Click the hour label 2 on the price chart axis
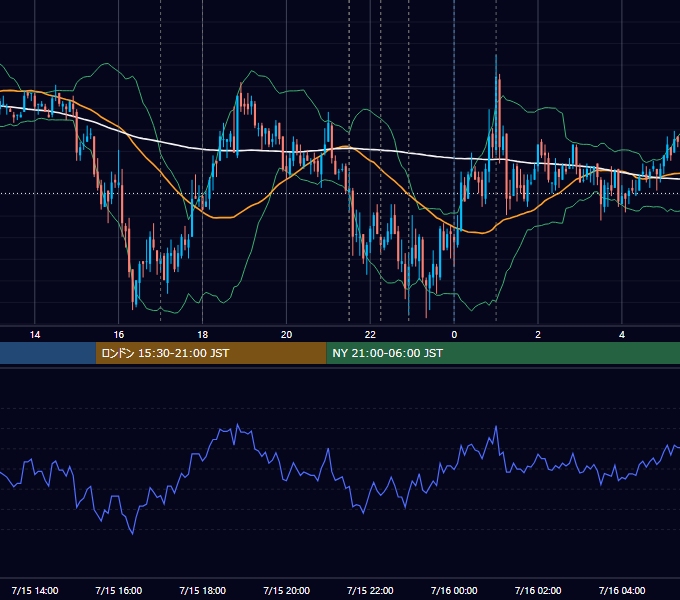Image resolution: width=680 pixels, height=600 pixels. (x=538, y=335)
